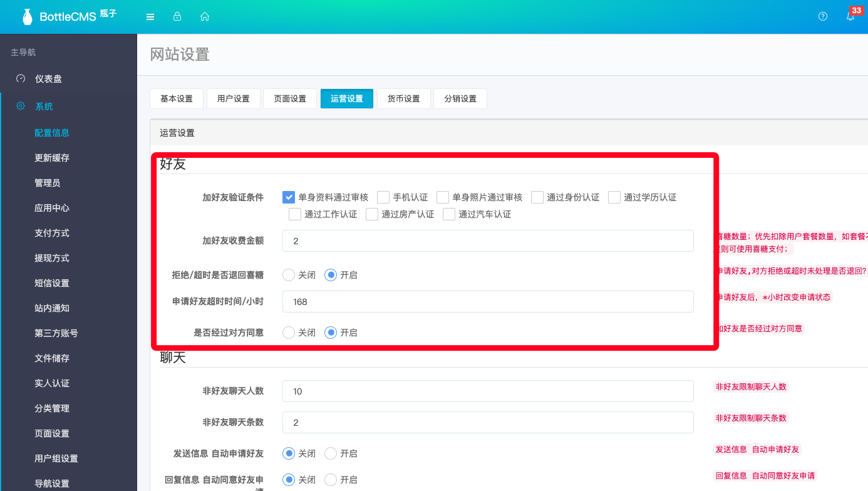Go to 应用中心 in sidebar
868x491 pixels.
52,208
